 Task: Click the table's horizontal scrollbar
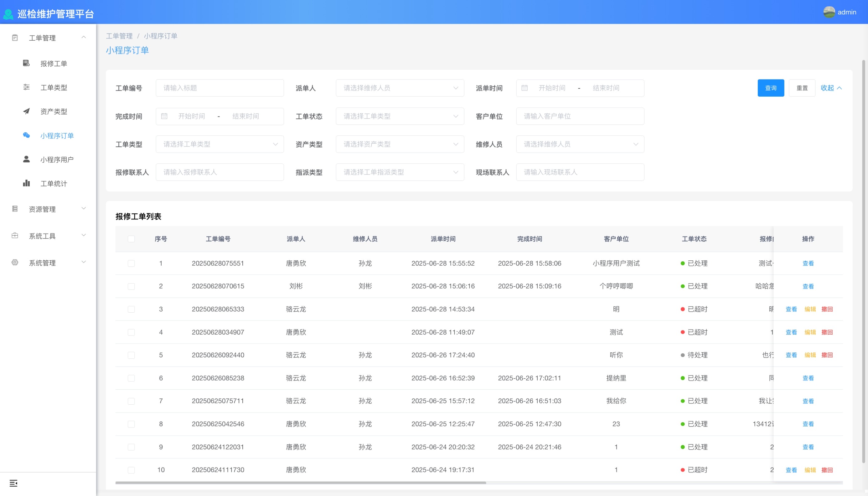tap(301, 483)
